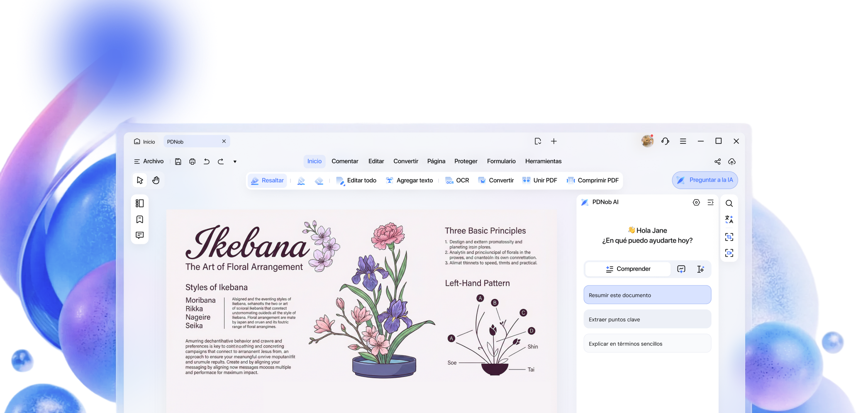Start the screenshot crop capture tool
Screen dimensions: 868x413
729,237
